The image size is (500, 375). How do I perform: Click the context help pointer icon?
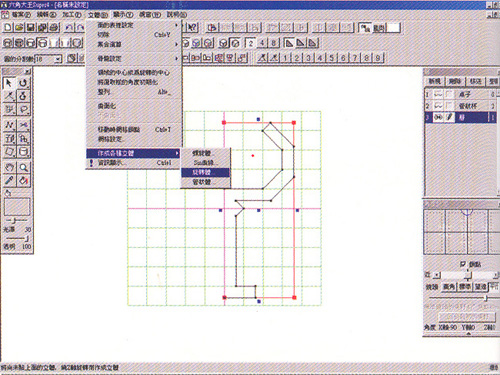(192, 27)
